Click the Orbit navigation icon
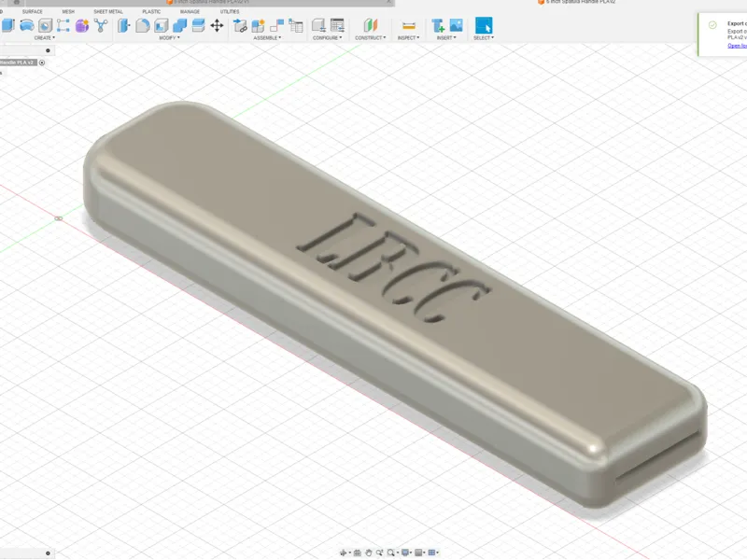This screenshot has width=747, height=560. (343, 553)
